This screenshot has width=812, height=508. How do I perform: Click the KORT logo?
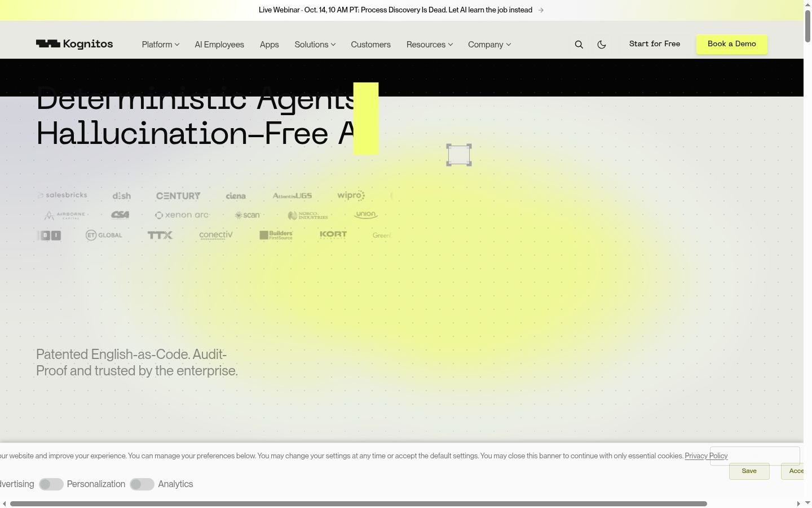click(333, 235)
